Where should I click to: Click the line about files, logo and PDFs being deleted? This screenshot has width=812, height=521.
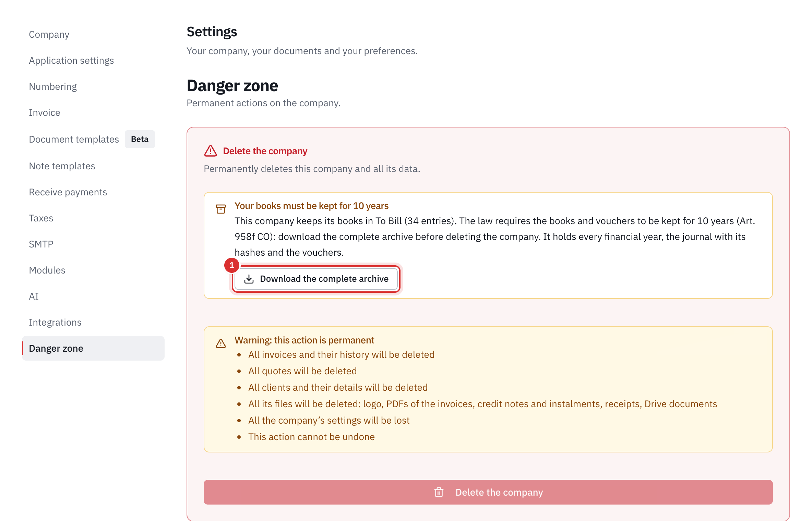[x=482, y=404]
